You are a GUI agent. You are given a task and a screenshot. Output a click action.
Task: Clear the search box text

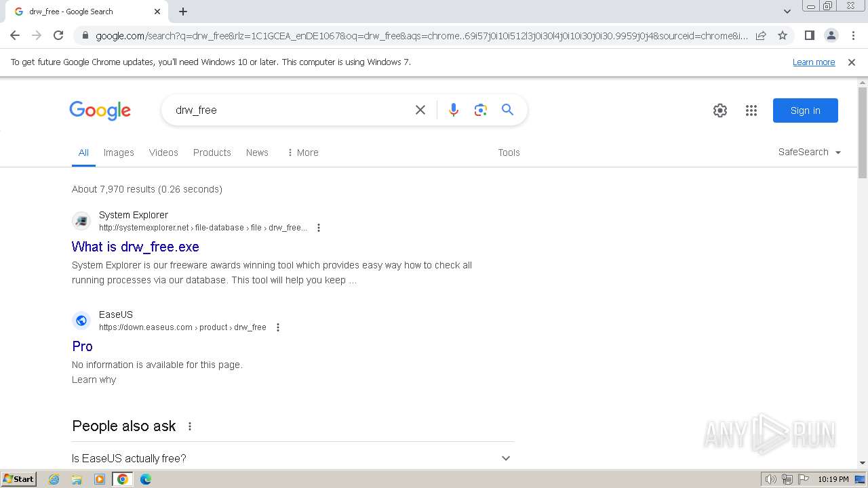click(x=420, y=110)
